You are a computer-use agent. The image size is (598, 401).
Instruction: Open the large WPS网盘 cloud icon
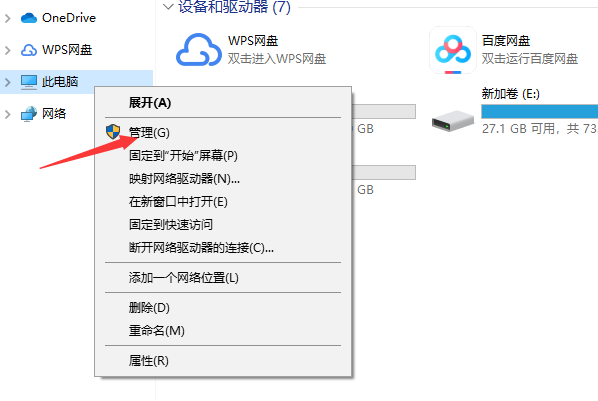(x=198, y=50)
